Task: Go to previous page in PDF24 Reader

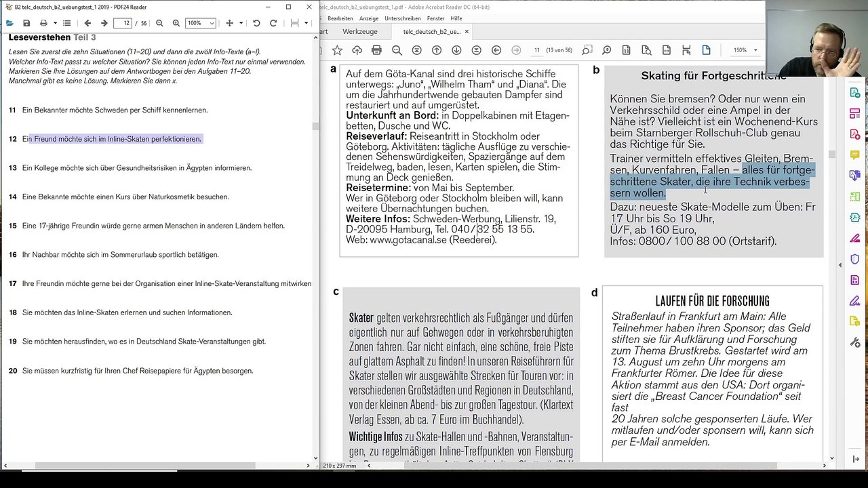Action: point(87,23)
